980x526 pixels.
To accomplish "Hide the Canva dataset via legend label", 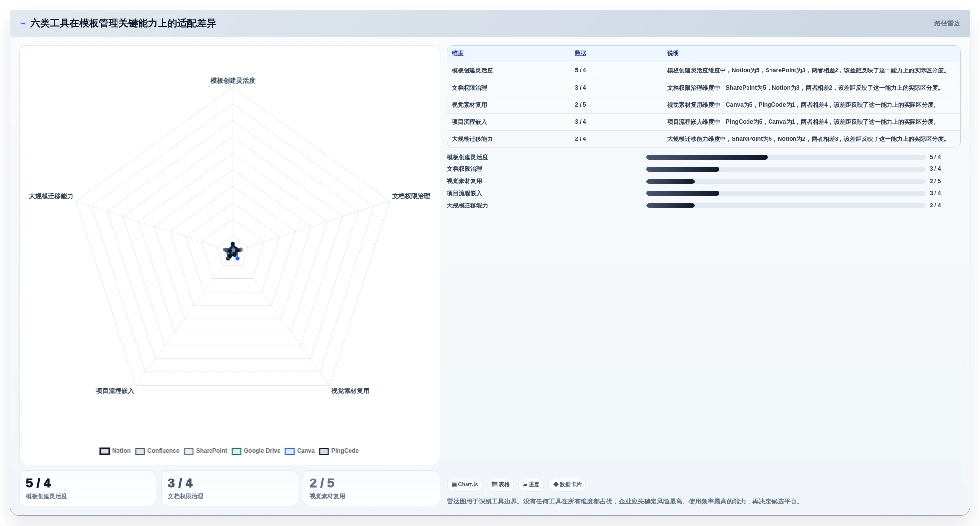I will pos(306,451).
